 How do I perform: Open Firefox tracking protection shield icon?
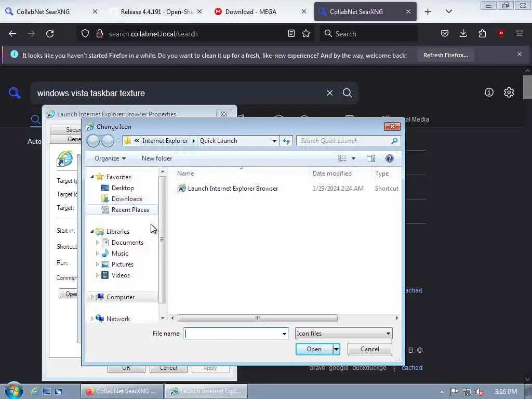85,34
